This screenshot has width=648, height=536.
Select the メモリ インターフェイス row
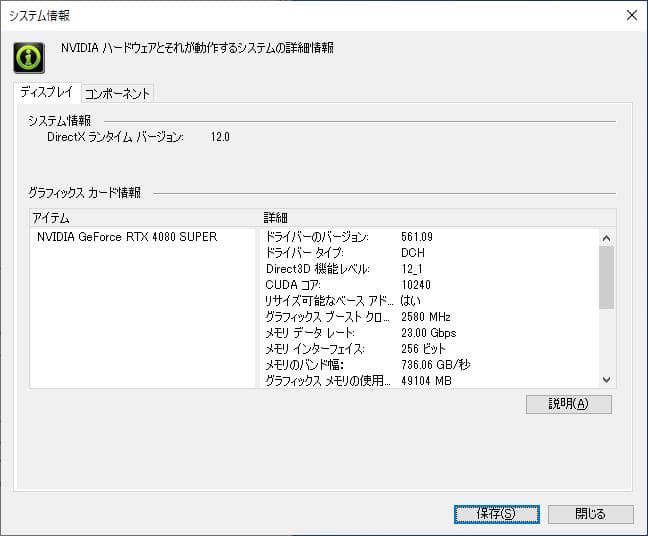pyautogui.click(x=430, y=349)
